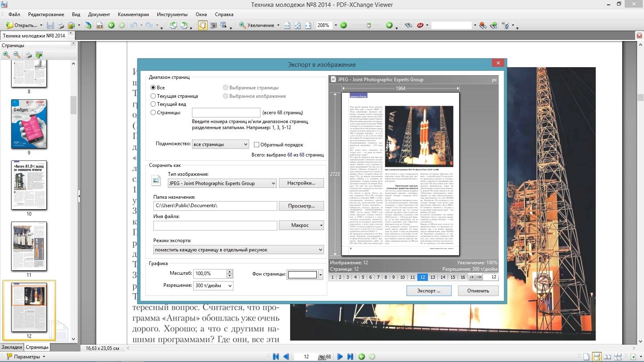The width and height of the screenshot is (644, 362).
Task: Click the Экспорт ... button
Action: point(429,290)
